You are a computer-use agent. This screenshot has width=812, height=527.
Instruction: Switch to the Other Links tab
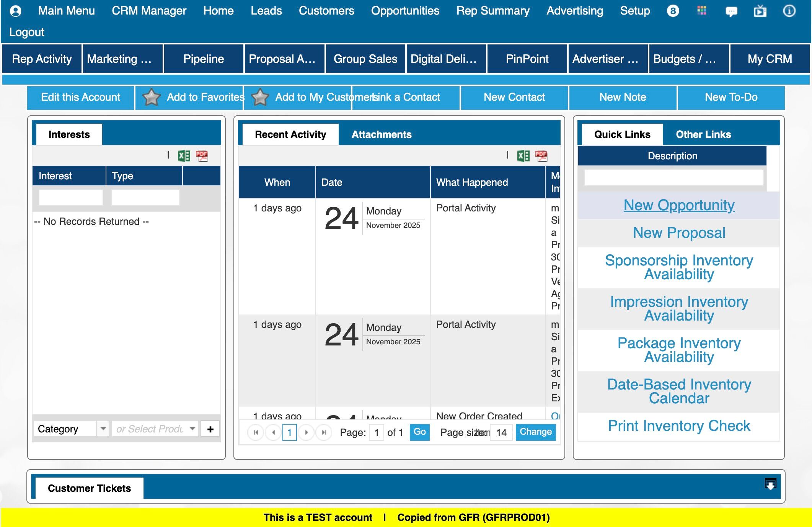pos(703,134)
